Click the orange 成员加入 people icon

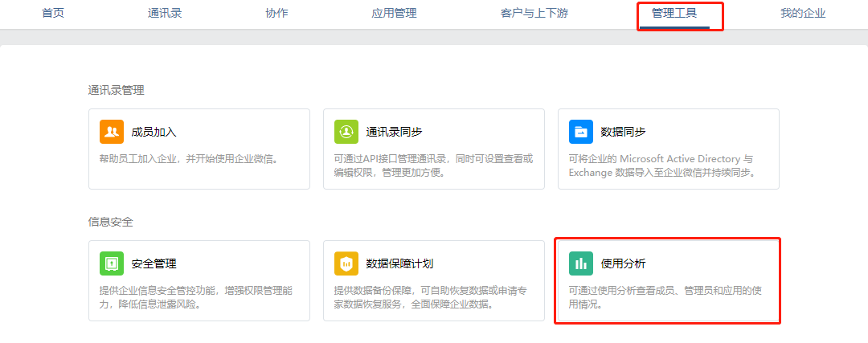pyautogui.click(x=112, y=132)
